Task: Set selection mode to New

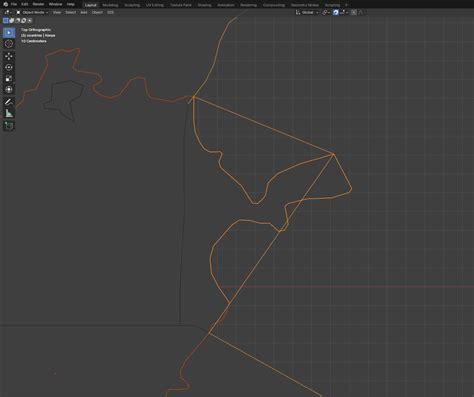Action: (x=6, y=21)
